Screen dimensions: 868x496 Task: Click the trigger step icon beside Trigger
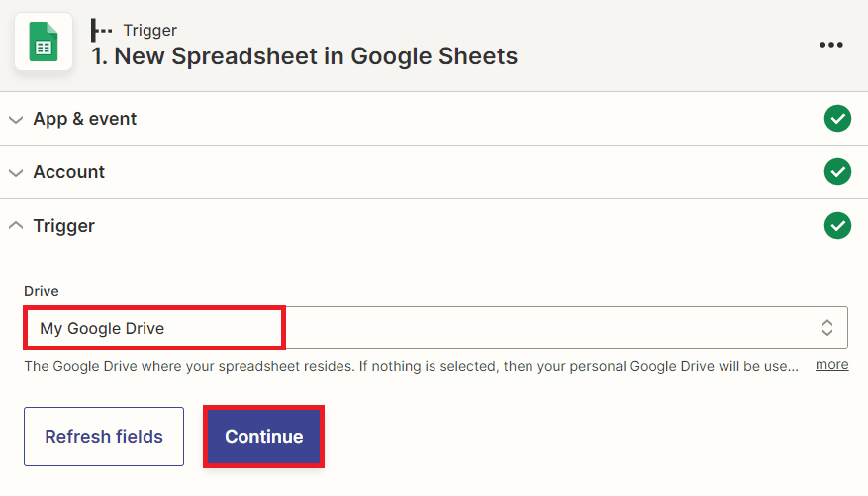pos(101,30)
